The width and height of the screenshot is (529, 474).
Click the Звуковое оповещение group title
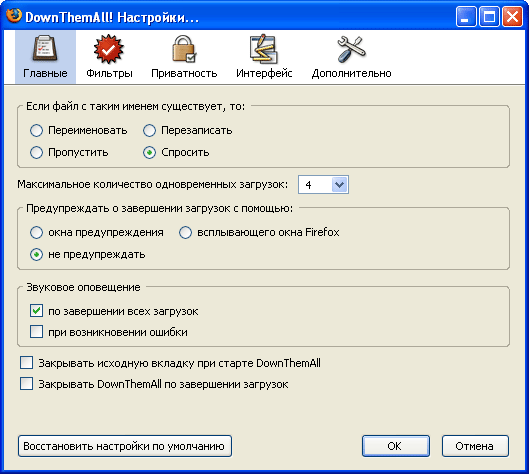click(x=83, y=287)
